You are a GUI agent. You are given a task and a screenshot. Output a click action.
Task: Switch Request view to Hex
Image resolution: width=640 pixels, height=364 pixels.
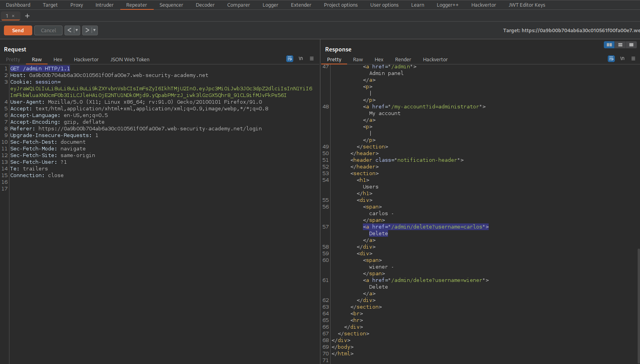58,60
